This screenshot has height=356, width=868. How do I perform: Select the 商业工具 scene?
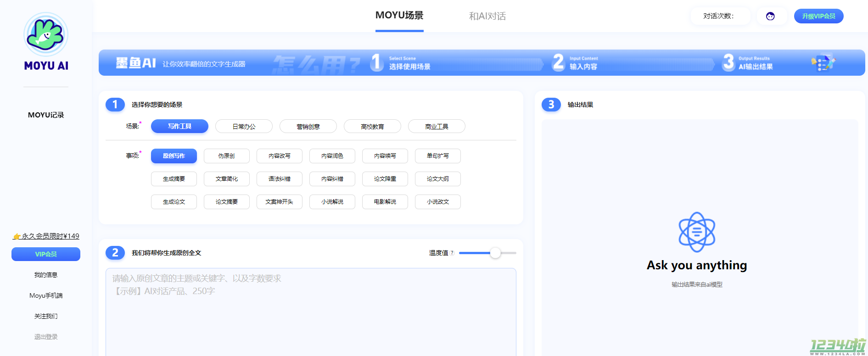click(437, 126)
